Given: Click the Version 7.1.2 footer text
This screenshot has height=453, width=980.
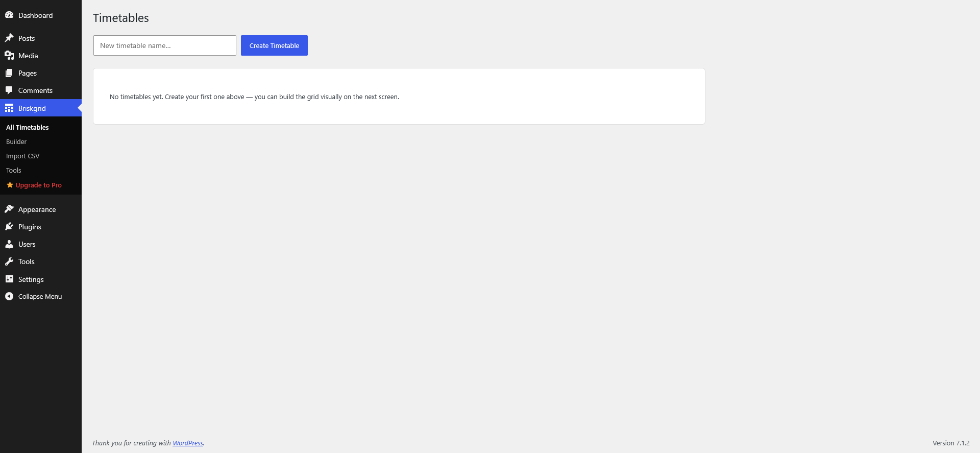Looking at the screenshot, I should click(x=951, y=443).
